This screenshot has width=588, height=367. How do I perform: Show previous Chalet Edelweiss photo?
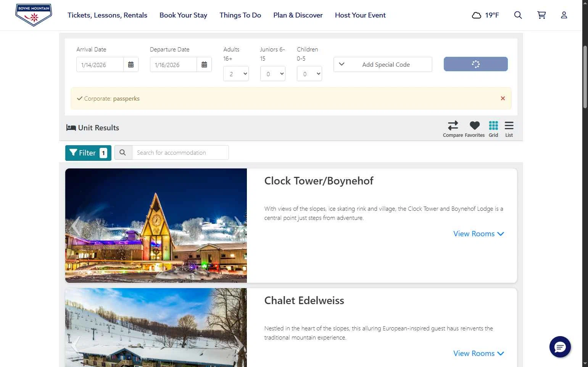tap(76, 345)
